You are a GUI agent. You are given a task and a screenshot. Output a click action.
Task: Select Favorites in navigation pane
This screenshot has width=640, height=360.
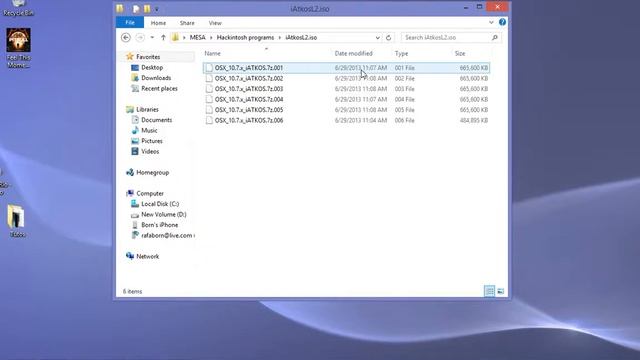coord(148,57)
